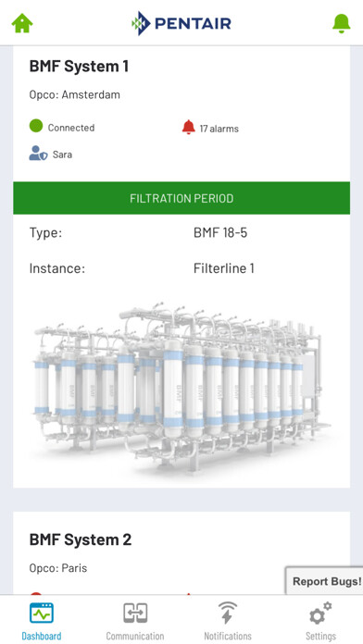
Task: Click the Filterline 1 instance value
Action: [x=224, y=268]
